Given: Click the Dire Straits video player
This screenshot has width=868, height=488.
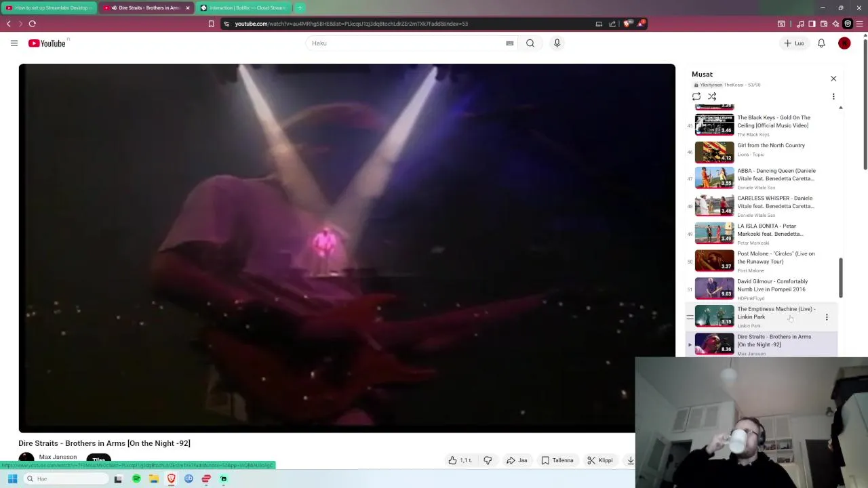Looking at the screenshot, I should click(347, 248).
